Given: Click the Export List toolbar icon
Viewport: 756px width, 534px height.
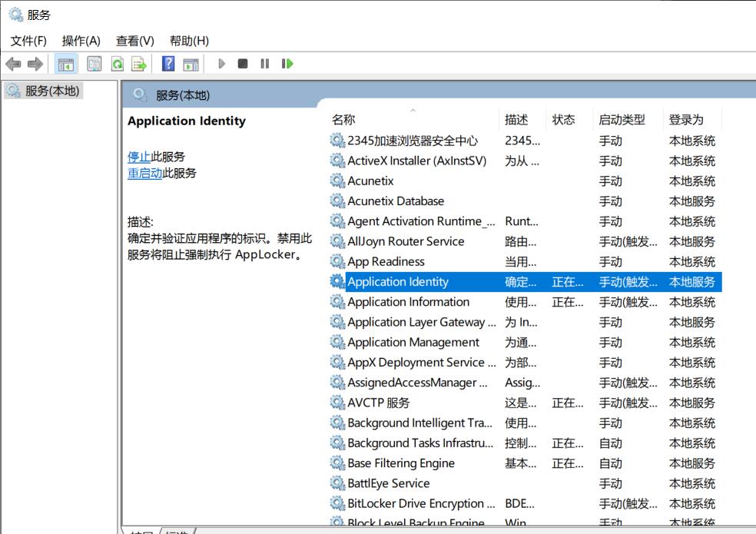Looking at the screenshot, I should (138, 64).
